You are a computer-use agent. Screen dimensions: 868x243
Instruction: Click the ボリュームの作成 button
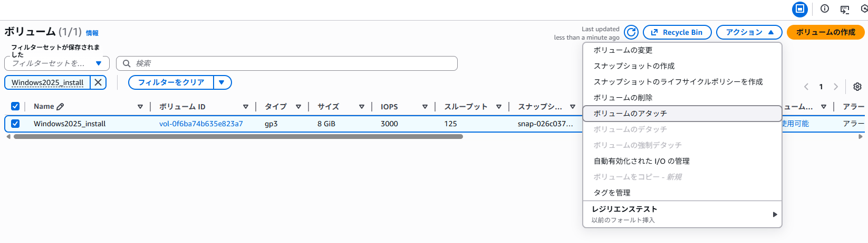click(x=825, y=32)
